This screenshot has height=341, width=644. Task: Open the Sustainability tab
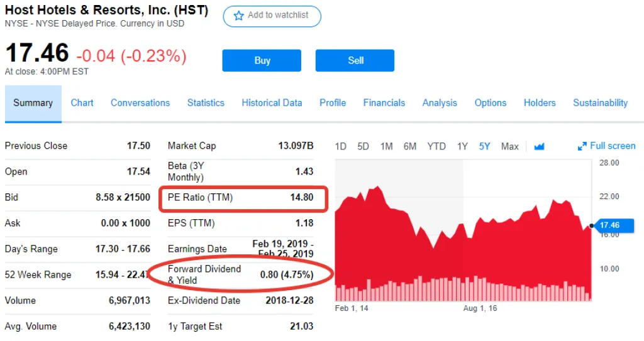600,103
